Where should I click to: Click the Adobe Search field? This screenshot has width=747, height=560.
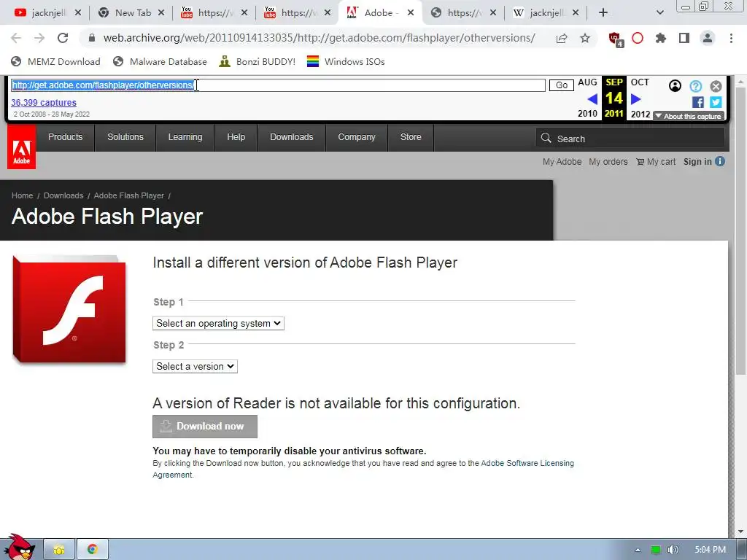[630, 139]
